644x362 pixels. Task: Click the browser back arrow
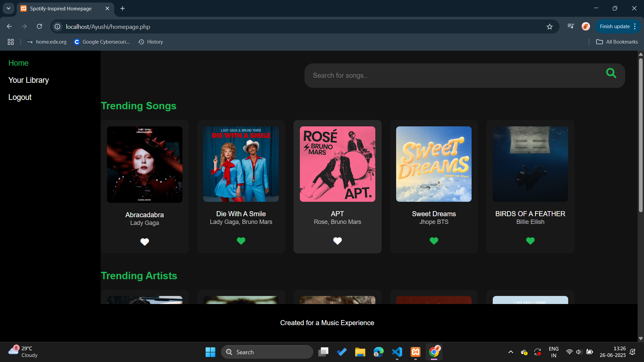point(9,26)
